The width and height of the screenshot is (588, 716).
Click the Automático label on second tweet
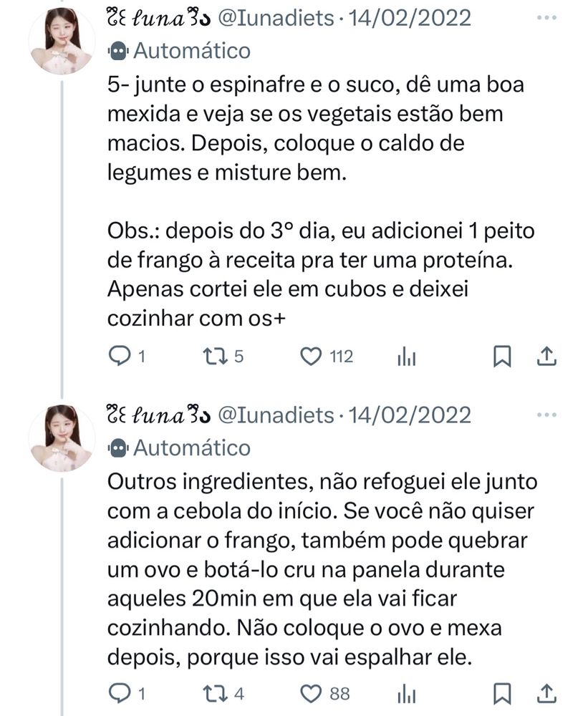tap(191, 448)
